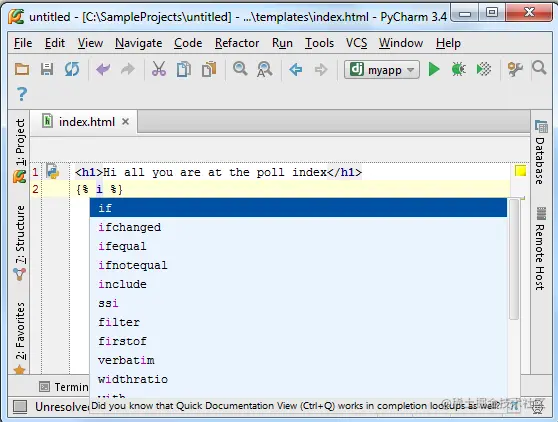
Task: Select 'include' completion suggestion
Action: click(298, 284)
